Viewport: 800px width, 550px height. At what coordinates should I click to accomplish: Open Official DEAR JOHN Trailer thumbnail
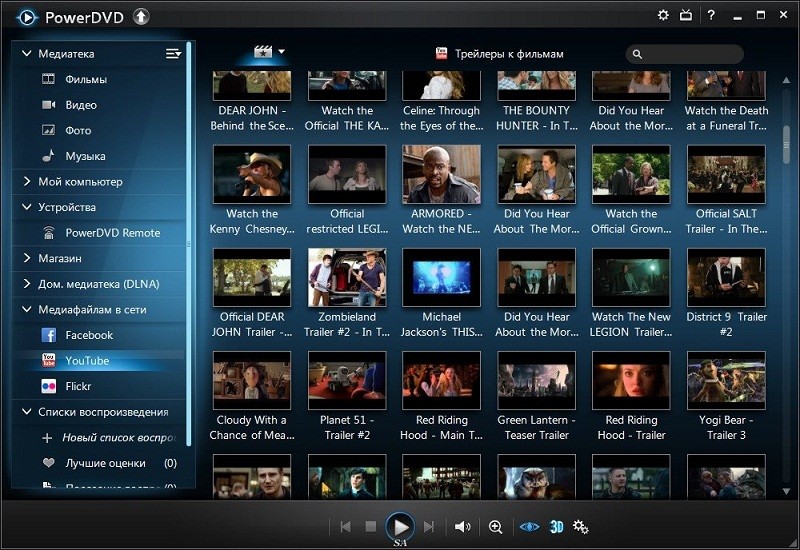click(252, 277)
